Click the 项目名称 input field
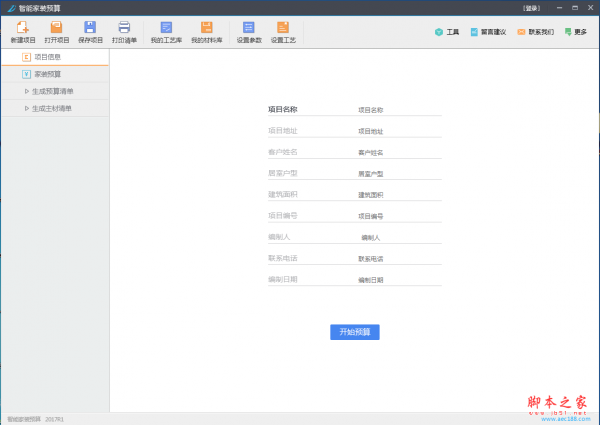The height and width of the screenshot is (425, 600). point(398,110)
